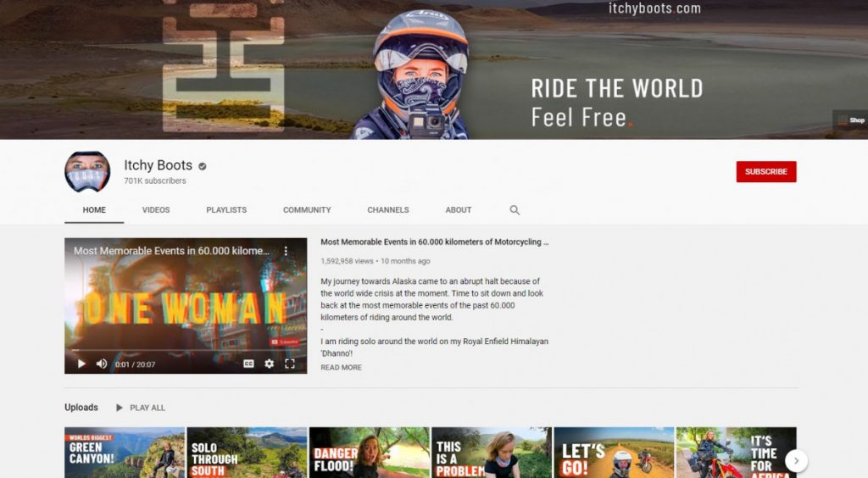This screenshot has height=478, width=868.
Task: Open the About tab
Action: tap(459, 209)
